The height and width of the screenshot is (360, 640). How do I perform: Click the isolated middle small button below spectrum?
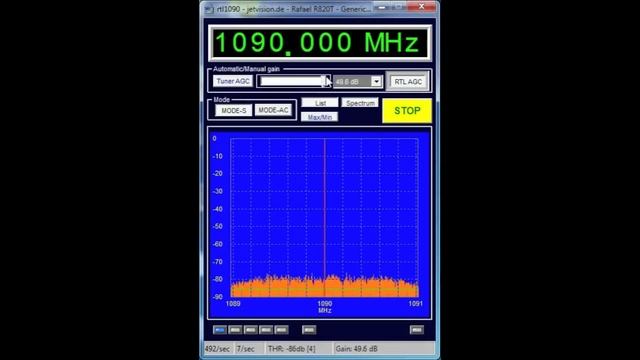pos(309,330)
